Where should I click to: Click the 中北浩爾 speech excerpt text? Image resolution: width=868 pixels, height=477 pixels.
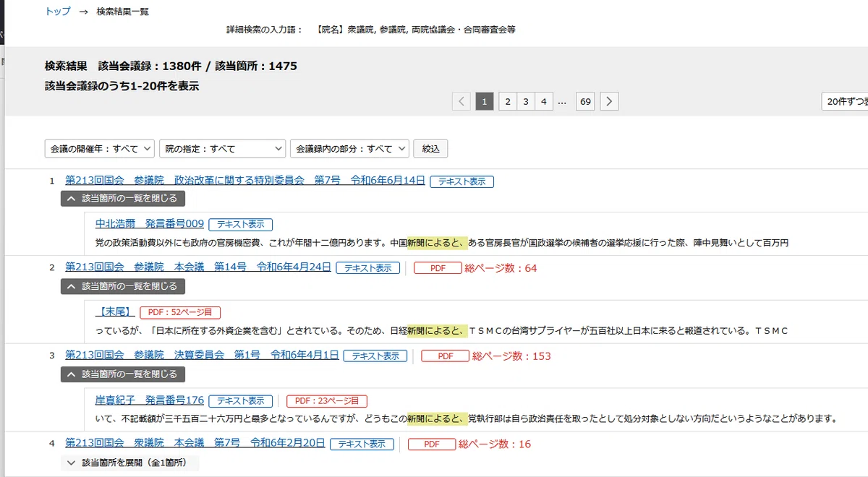pyautogui.click(x=442, y=243)
